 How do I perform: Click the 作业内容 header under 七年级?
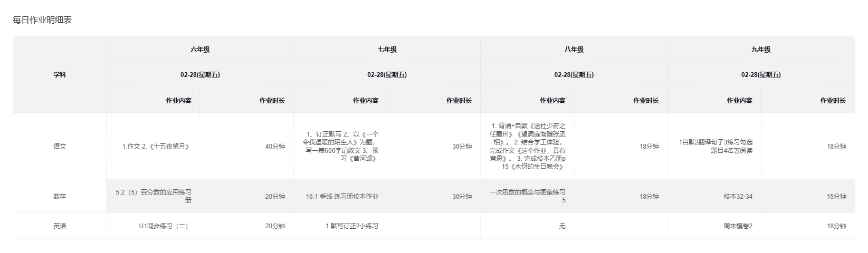(366, 100)
